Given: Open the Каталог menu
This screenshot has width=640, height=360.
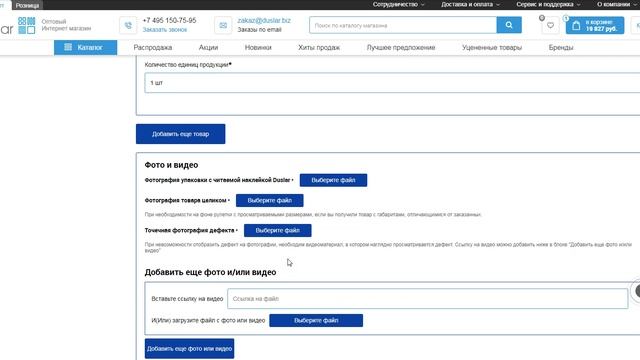Looking at the screenshot, I should (85, 47).
